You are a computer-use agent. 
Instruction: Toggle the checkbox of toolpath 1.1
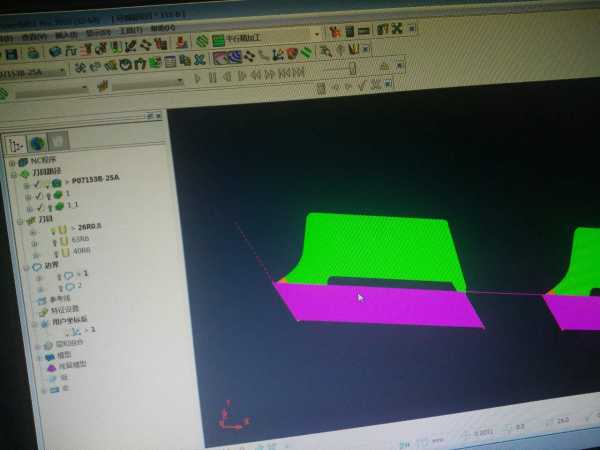[x=41, y=208]
